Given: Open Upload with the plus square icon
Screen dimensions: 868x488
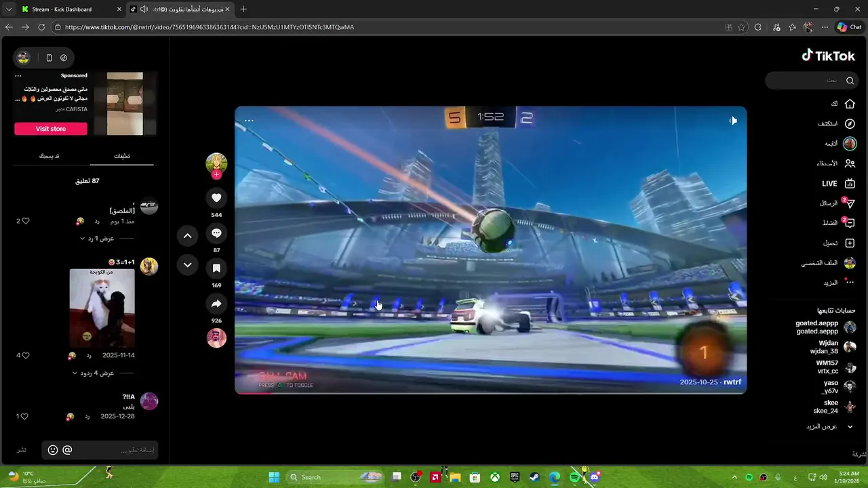Looking at the screenshot, I should click(x=850, y=243).
